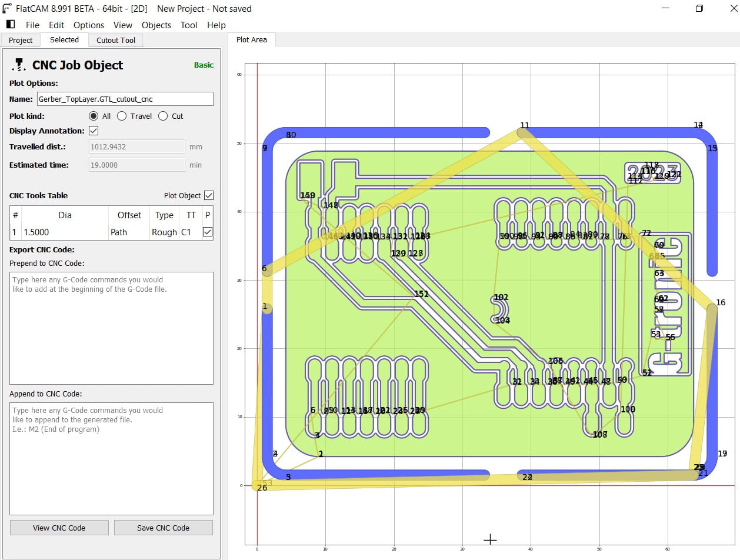740x560 pixels.
Task: Toggle the Display Annotation checkbox
Action: click(x=93, y=131)
